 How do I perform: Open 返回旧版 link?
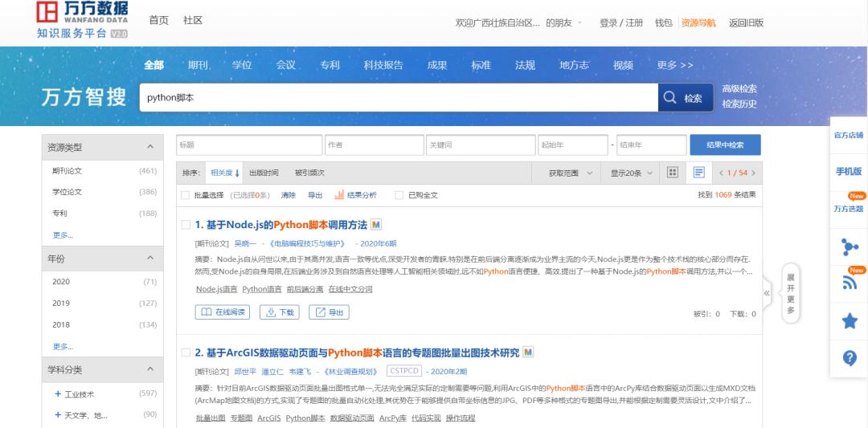(746, 22)
